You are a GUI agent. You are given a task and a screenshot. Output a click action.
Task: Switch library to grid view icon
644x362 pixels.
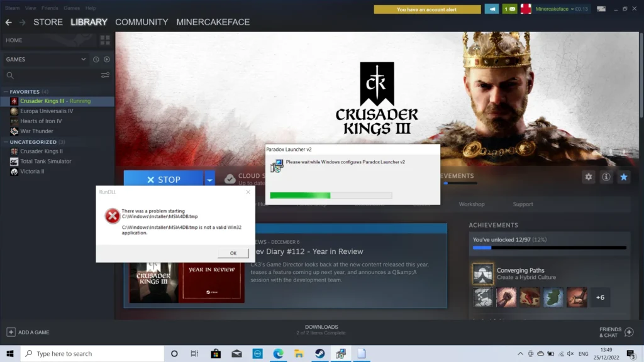coord(105,40)
